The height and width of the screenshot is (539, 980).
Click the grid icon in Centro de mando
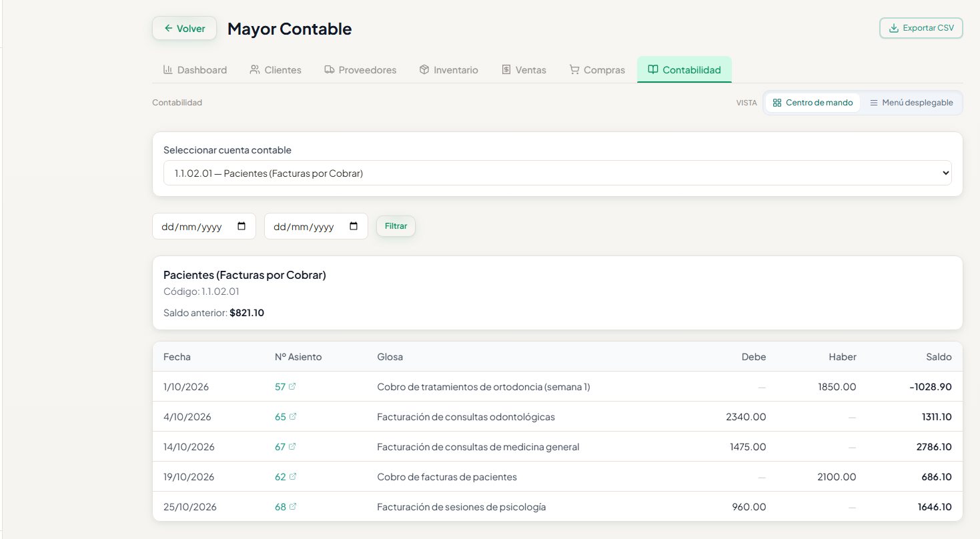(777, 103)
